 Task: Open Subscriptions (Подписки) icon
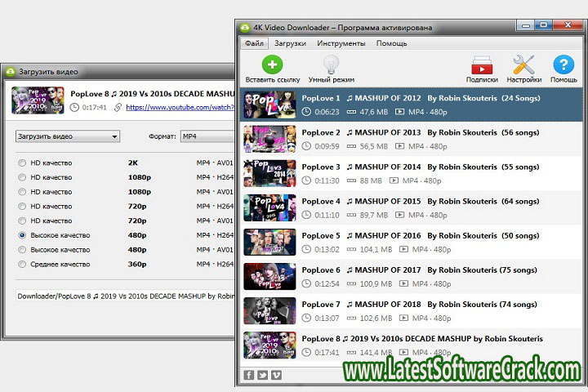click(x=482, y=65)
